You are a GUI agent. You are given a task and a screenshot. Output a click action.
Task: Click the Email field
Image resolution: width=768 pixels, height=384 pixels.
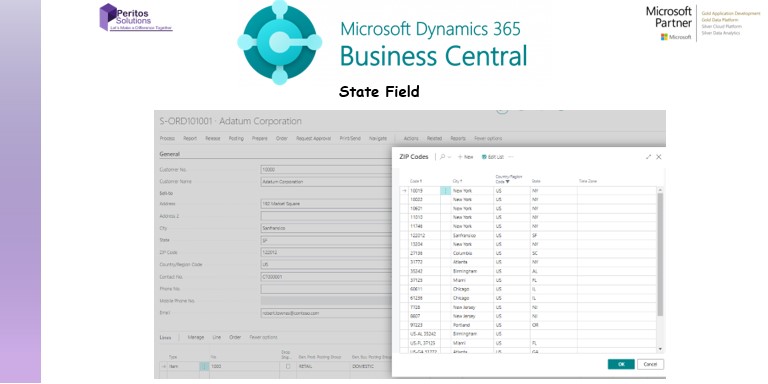pyautogui.click(x=326, y=313)
